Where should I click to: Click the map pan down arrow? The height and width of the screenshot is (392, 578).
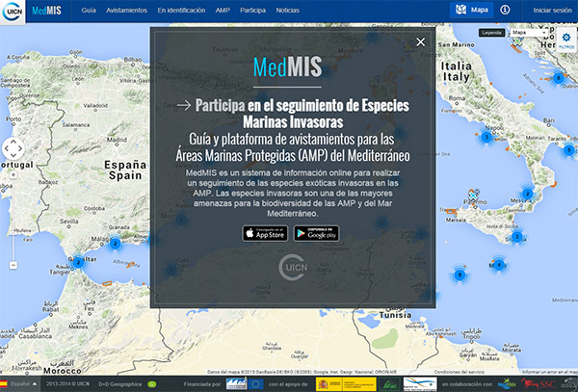(13, 156)
